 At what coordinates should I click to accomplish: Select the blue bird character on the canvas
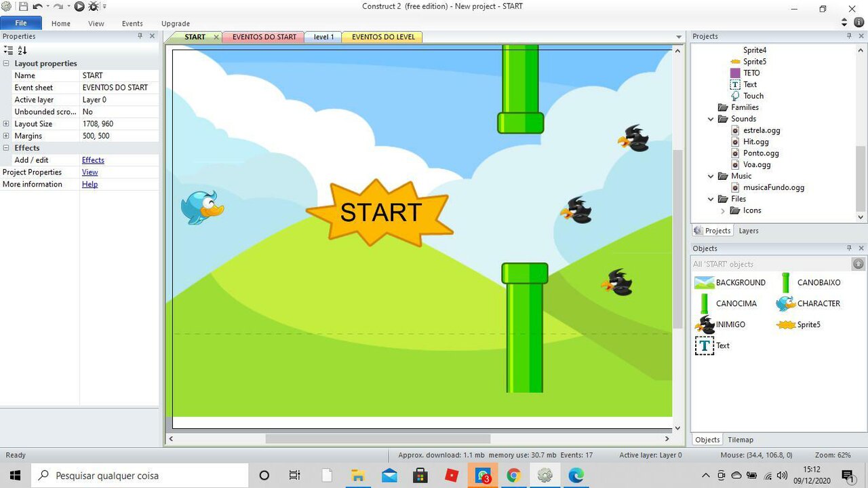click(x=201, y=207)
